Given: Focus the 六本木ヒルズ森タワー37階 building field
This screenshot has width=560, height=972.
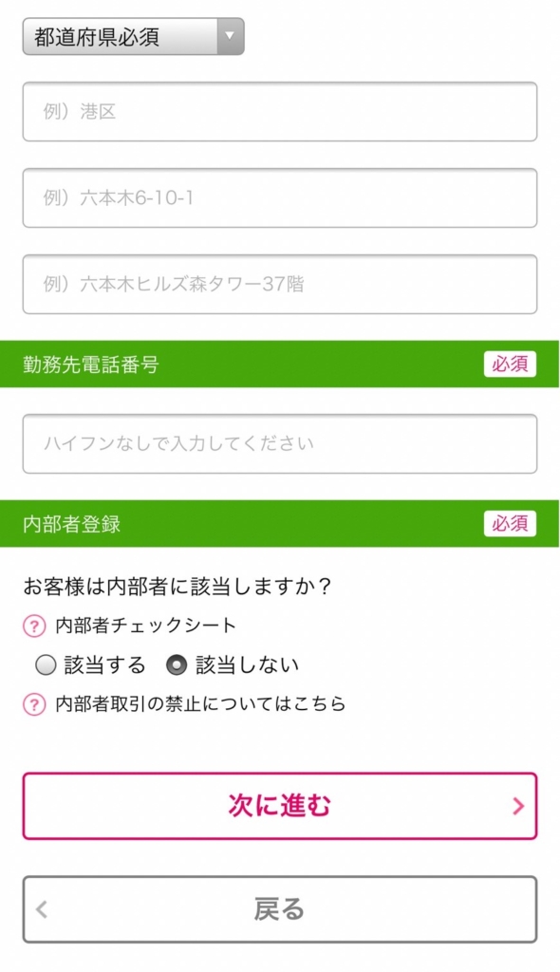Looking at the screenshot, I should click(280, 284).
